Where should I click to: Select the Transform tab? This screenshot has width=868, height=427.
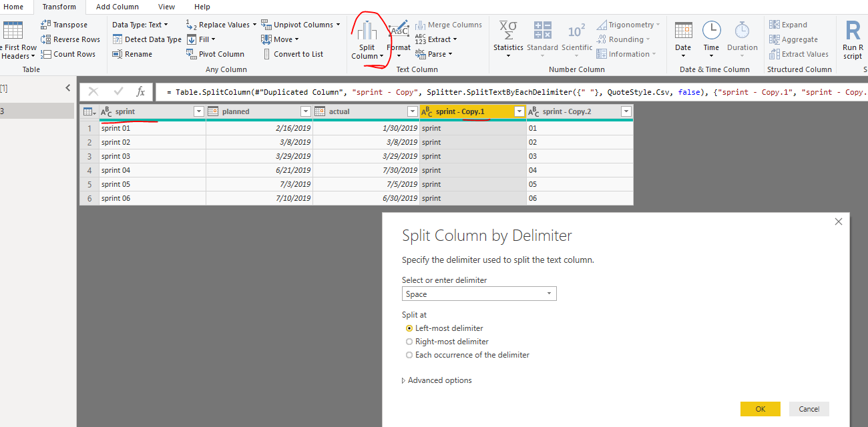click(x=59, y=7)
